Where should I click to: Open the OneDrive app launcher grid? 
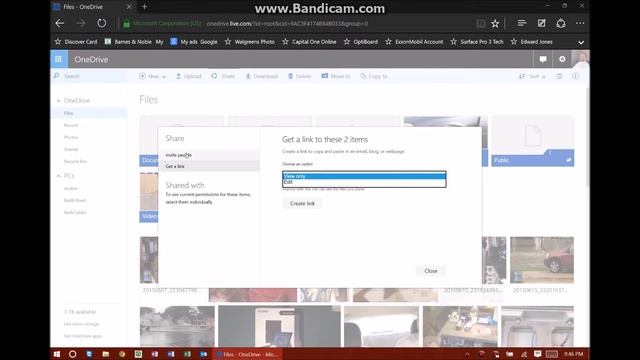pyautogui.click(x=59, y=59)
